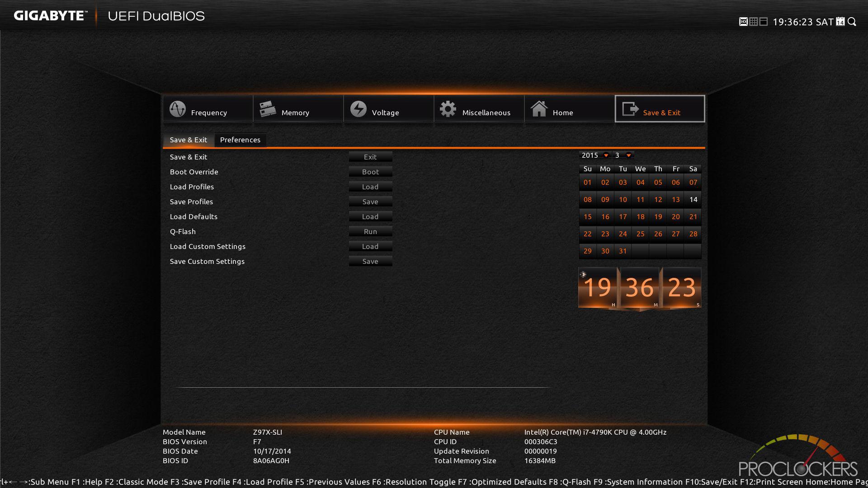Image resolution: width=868 pixels, height=488 pixels.
Task: Select day 31 in the calendar
Action: tap(623, 251)
